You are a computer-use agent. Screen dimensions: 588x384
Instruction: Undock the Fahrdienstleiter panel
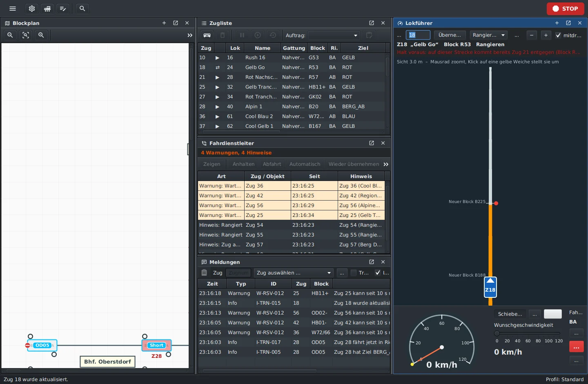(372, 143)
